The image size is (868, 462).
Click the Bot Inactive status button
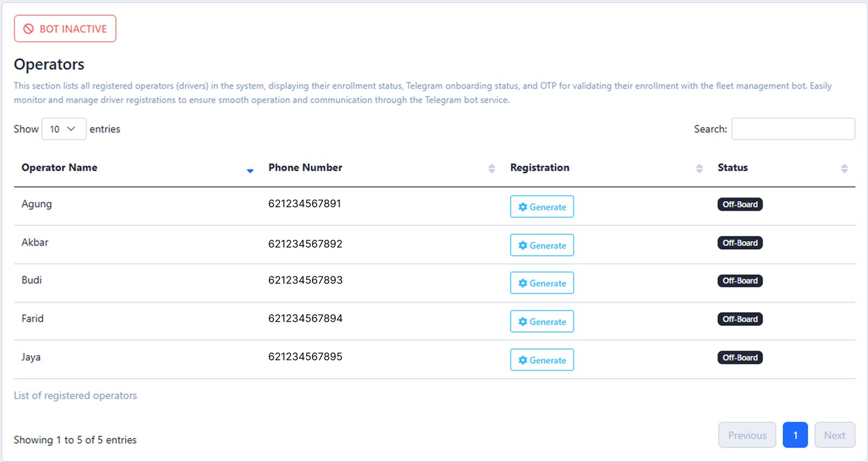tap(65, 29)
